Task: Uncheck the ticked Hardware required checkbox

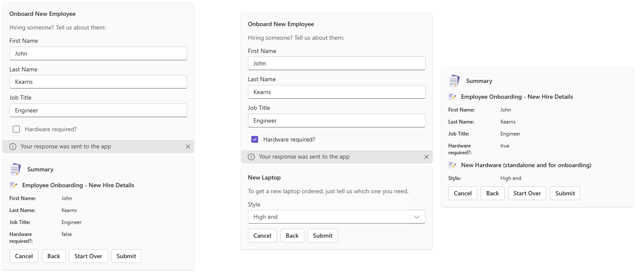Action: [255, 139]
